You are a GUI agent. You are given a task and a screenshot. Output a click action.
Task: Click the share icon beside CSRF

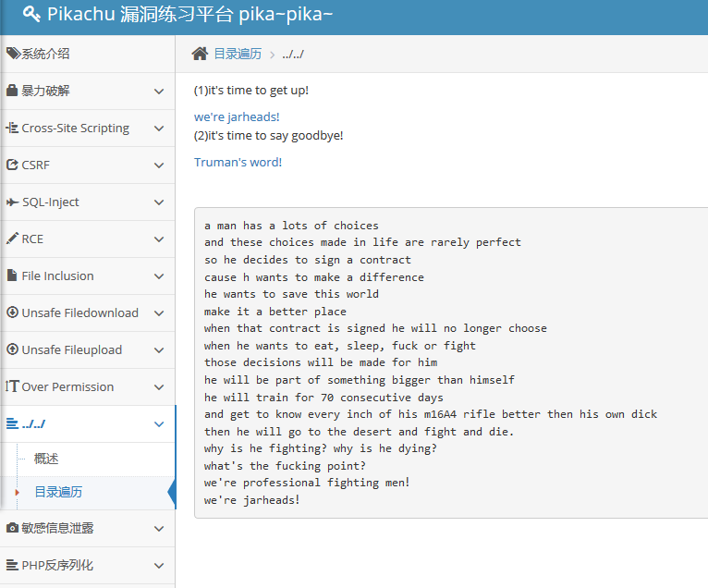coord(12,165)
